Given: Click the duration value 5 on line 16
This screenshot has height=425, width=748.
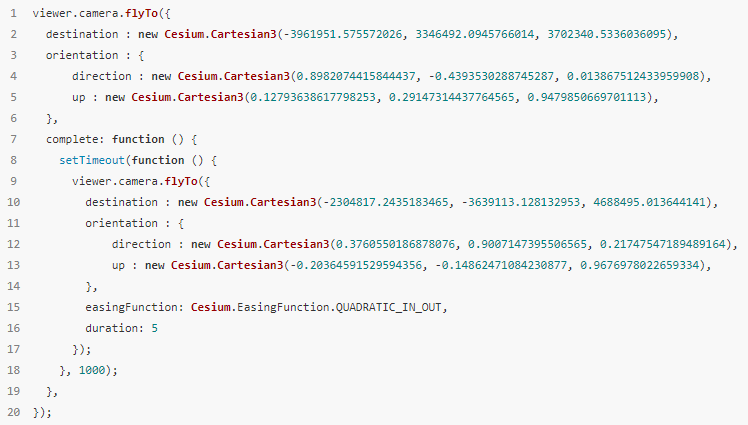Looking at the screenshot, I should (x=155, y=328).
